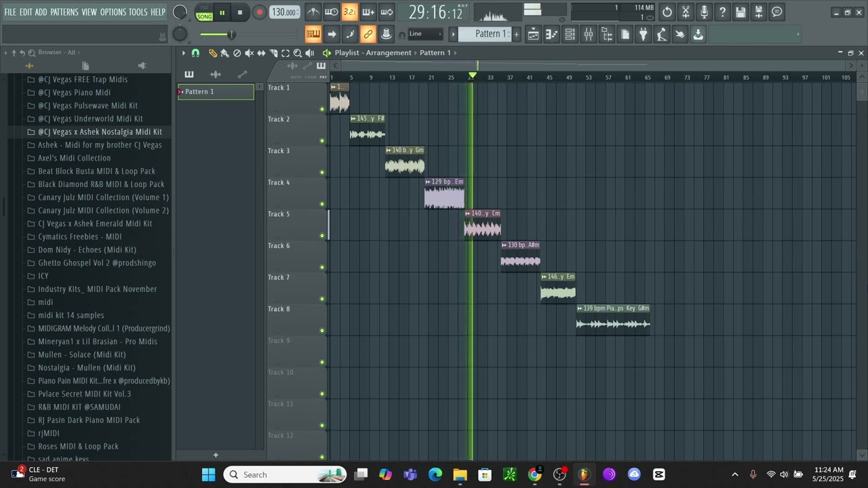Open the chat bubble icon

point(777,12)
